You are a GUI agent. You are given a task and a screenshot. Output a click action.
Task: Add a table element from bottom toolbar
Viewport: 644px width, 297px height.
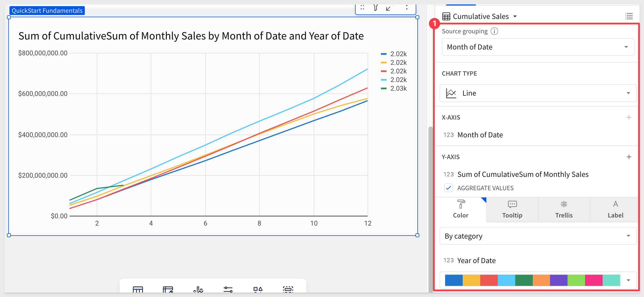click(138, 289)
